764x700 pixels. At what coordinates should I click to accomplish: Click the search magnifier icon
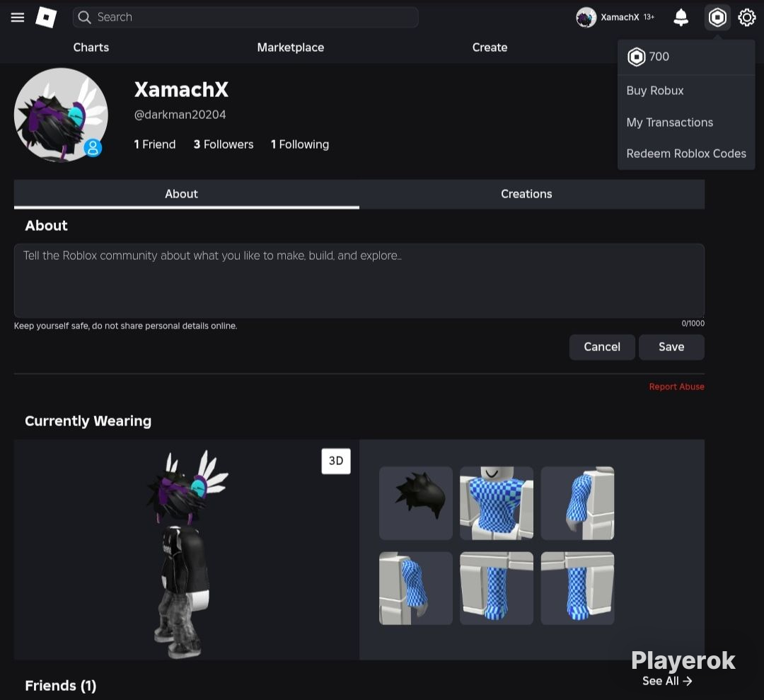pos(84,18)
